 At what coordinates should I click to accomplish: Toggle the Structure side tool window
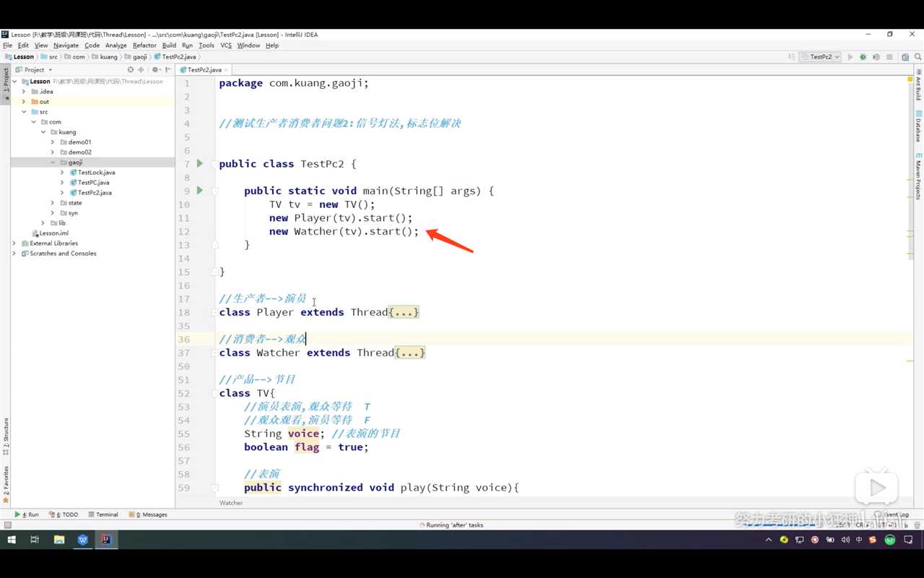pyautogui.click(x=6, y=436)
